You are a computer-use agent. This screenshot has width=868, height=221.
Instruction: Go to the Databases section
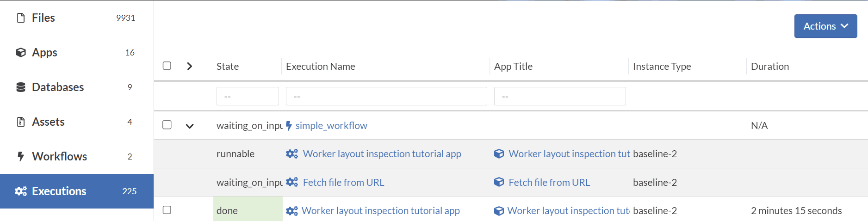pyautogui.click(x=58, y=87)
